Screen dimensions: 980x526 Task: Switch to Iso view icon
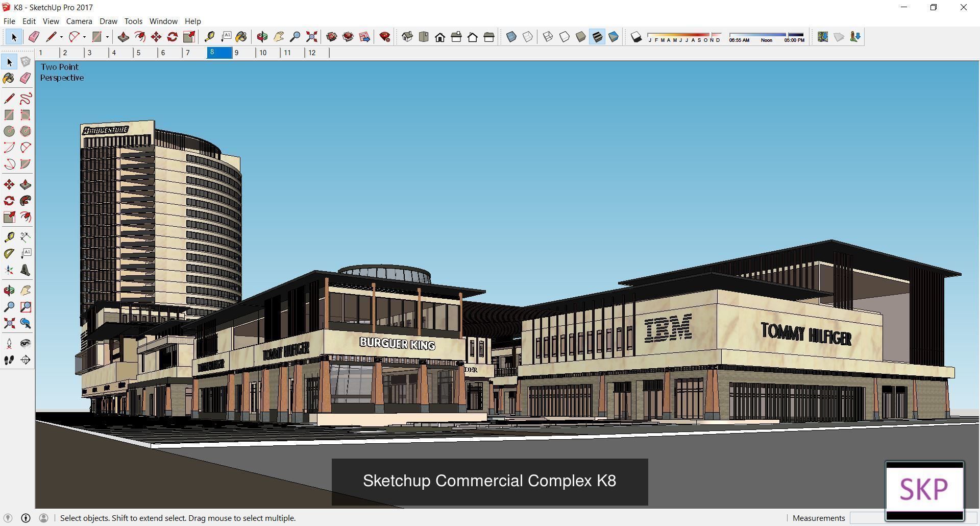click(x=407, y=37)
